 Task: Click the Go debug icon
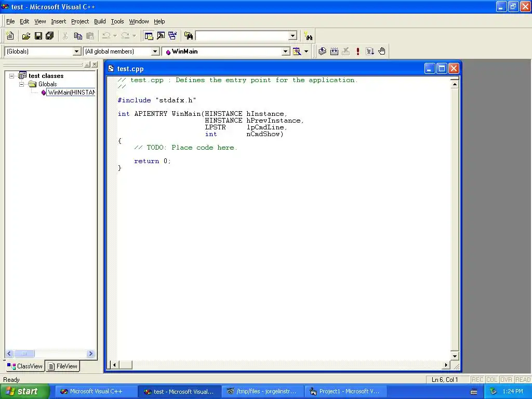click(x=370, y=51)
